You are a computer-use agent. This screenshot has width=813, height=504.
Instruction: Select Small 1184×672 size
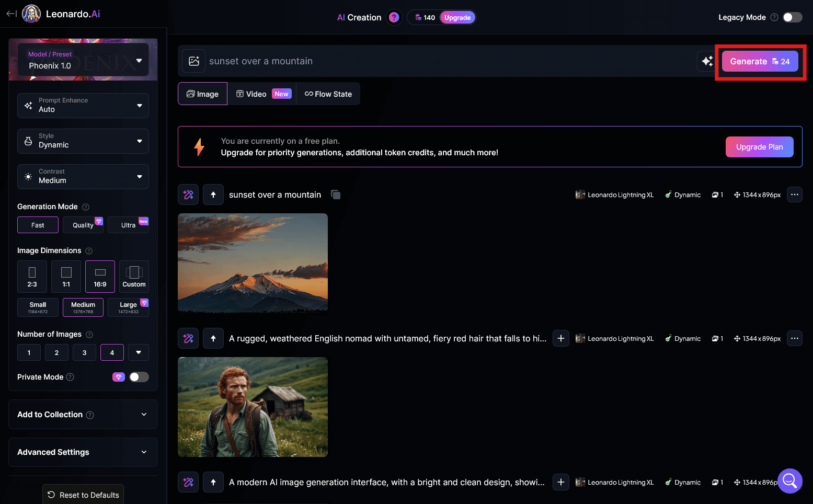tap(38, 307)
